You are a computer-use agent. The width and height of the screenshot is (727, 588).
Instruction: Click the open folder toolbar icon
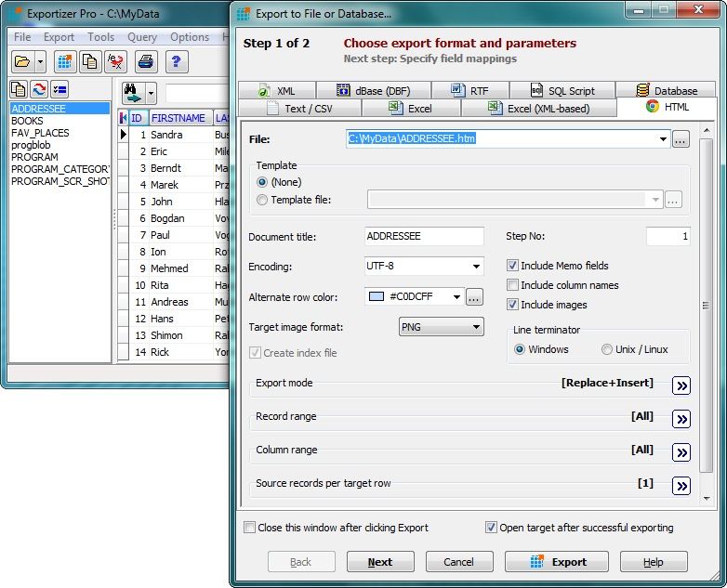pos(22,62)
